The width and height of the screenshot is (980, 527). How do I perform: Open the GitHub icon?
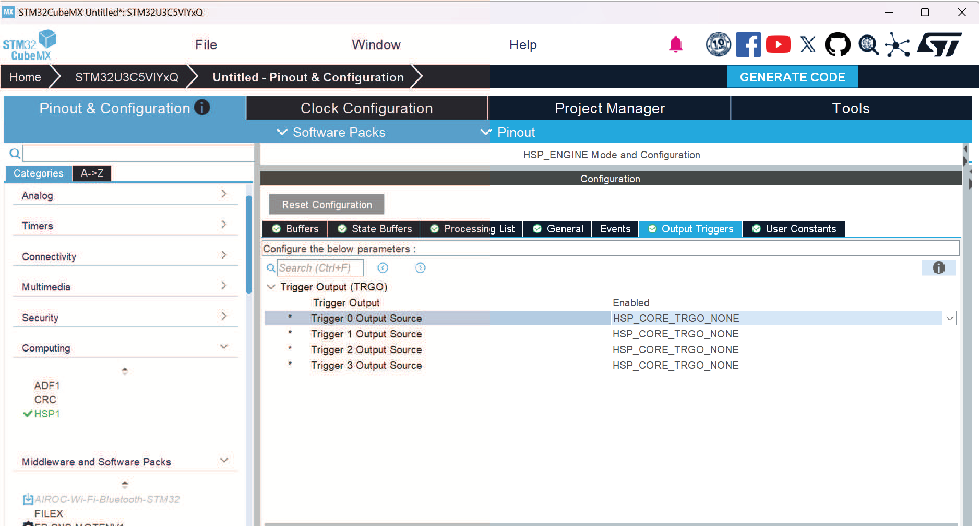(838, 44)
